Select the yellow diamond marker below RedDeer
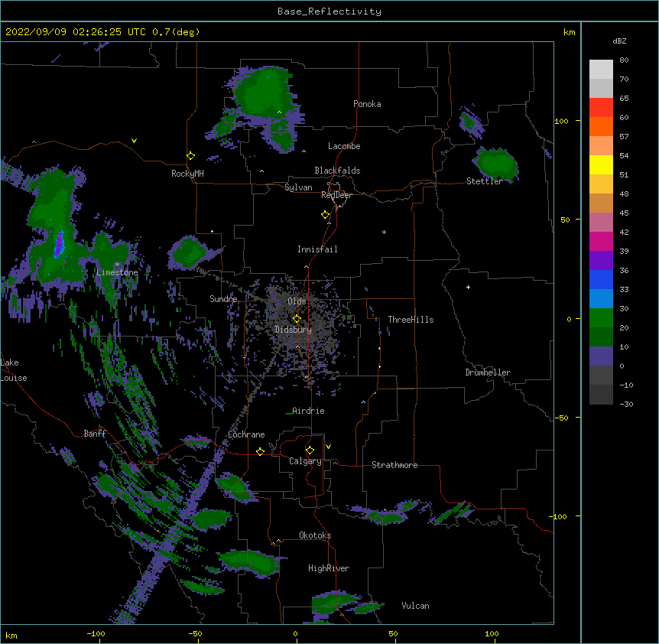The height and width of the screenshot is (644, 659). 326,215
